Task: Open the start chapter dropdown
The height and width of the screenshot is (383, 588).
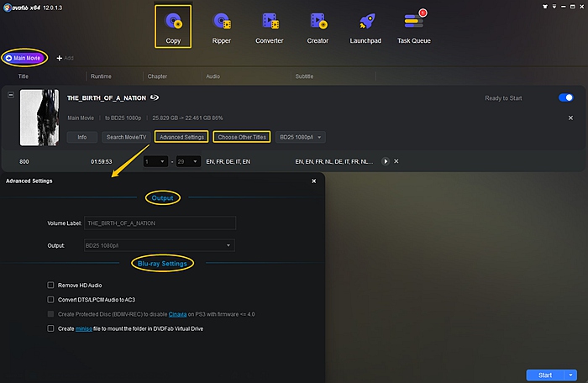Action: (x=155, y=161)
